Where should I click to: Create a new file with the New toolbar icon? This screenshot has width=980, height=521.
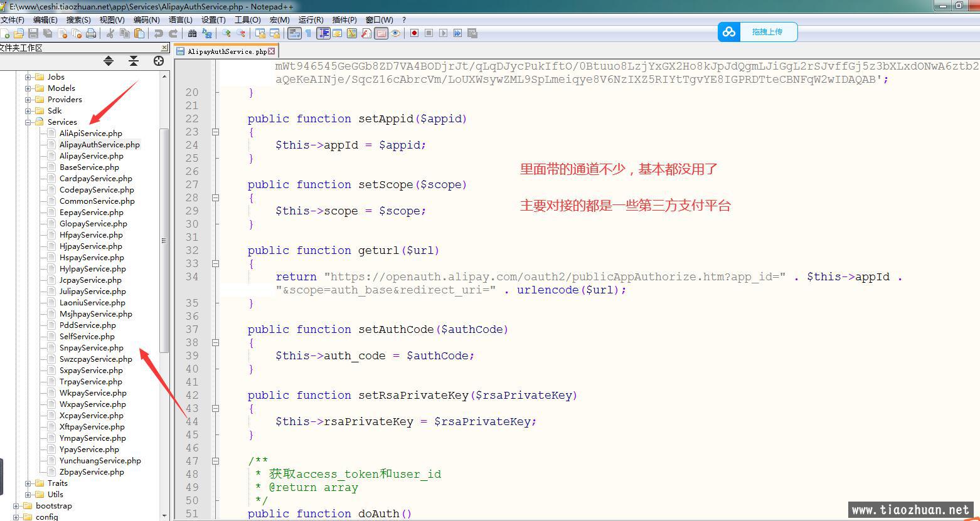pyautogui.click(x=6, y=33)
